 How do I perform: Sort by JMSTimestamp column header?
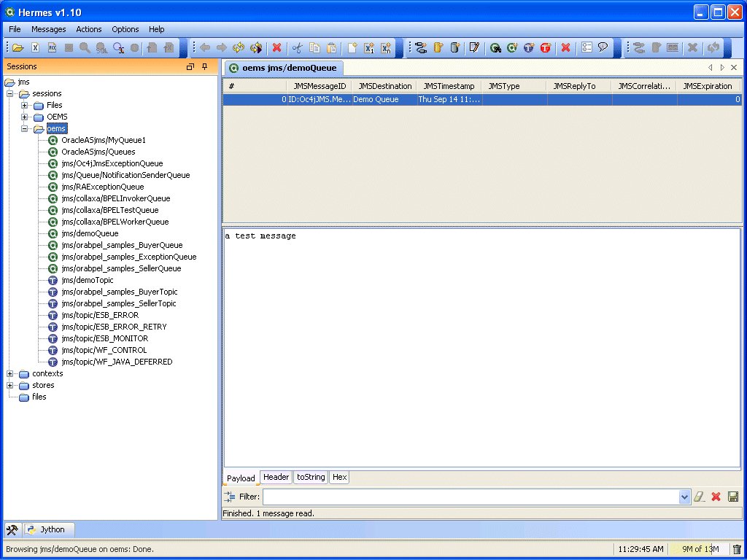pyautogui.click(x=449, y=86)
